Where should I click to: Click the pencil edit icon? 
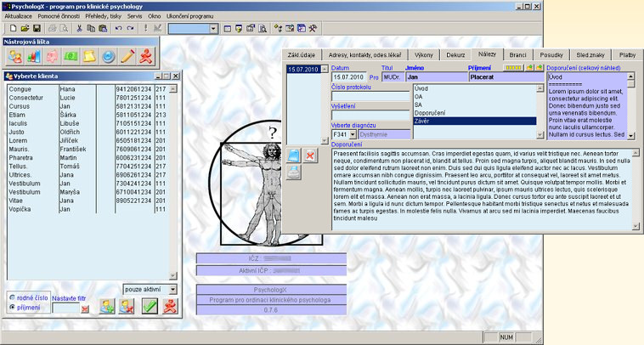tap(127, 56)
